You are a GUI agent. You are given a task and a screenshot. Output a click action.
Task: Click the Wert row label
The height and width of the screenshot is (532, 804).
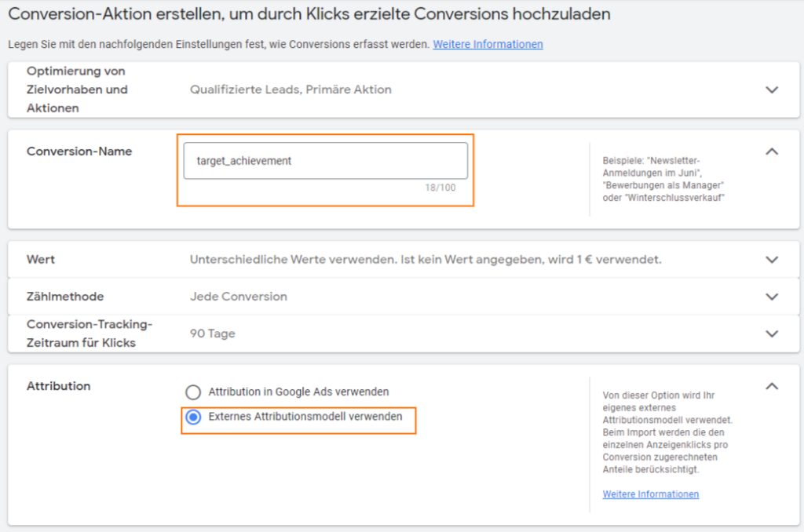[x=41, y=260]
